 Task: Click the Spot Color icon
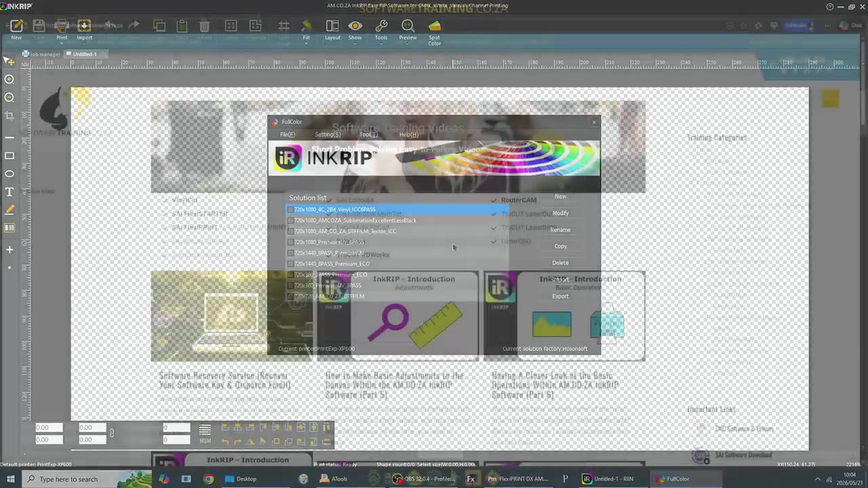click(435, 26)
